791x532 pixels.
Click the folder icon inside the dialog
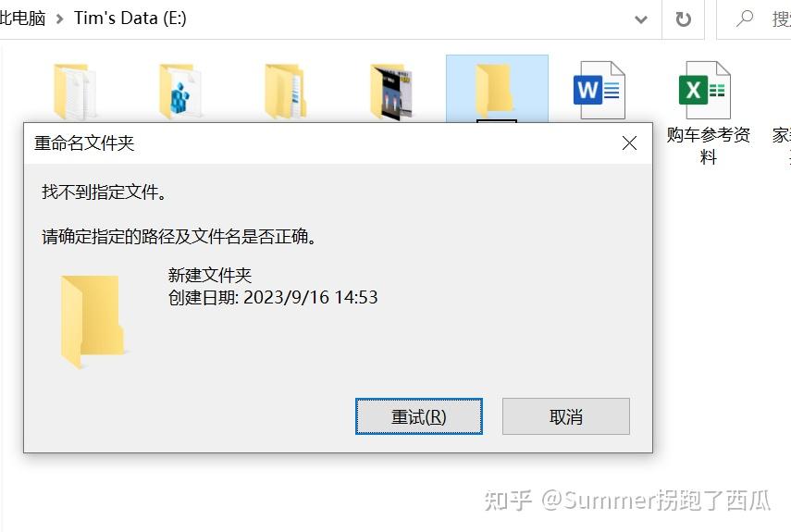[93, 321]
